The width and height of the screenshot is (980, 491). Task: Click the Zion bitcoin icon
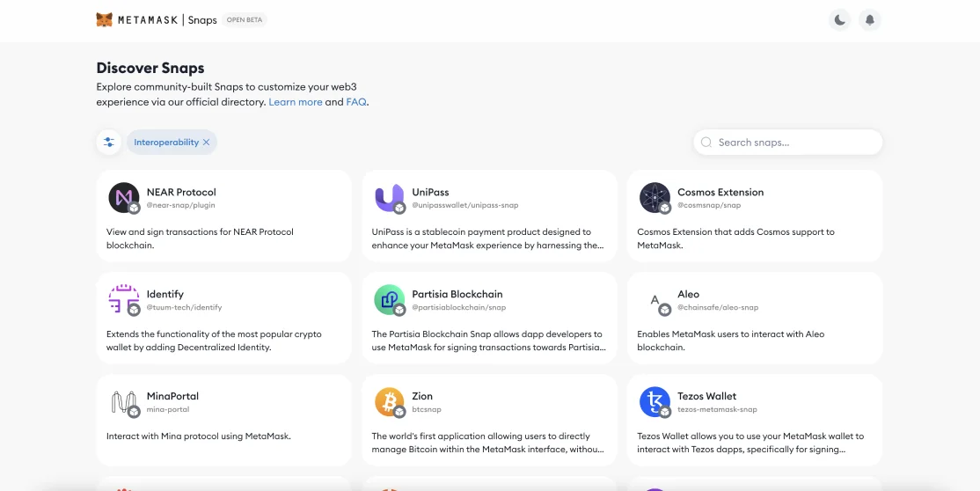[x=390, y=402]
